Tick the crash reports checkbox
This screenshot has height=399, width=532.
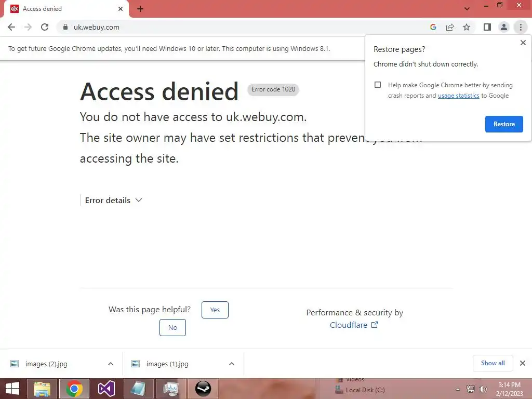[x=378, y=85]
